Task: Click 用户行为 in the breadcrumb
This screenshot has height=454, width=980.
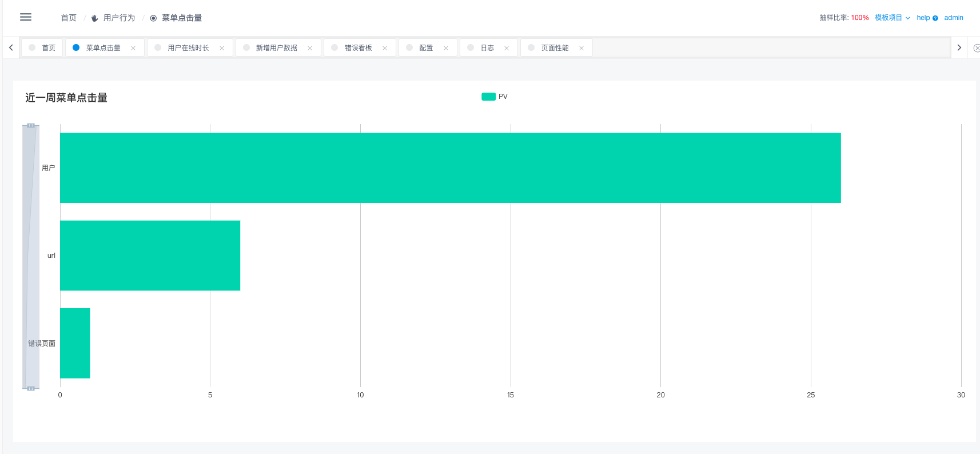Action: click(119, 18)
